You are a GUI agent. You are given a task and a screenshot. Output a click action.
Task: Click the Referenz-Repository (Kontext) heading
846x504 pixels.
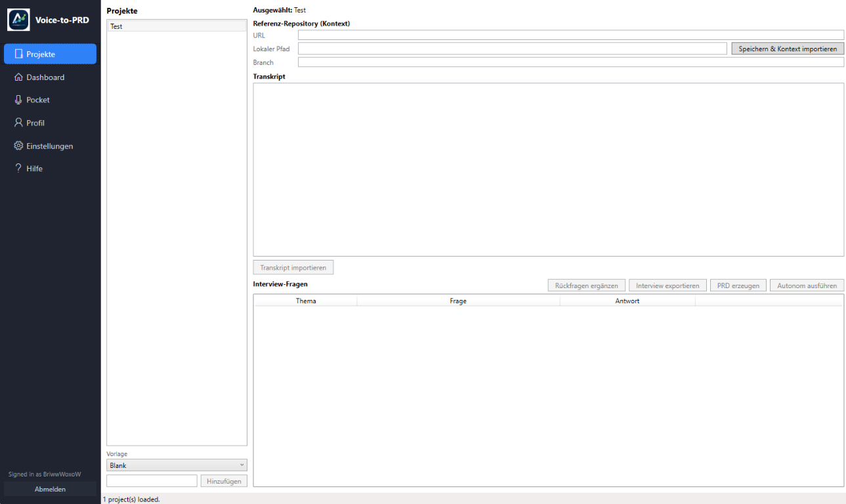point(301,23)
